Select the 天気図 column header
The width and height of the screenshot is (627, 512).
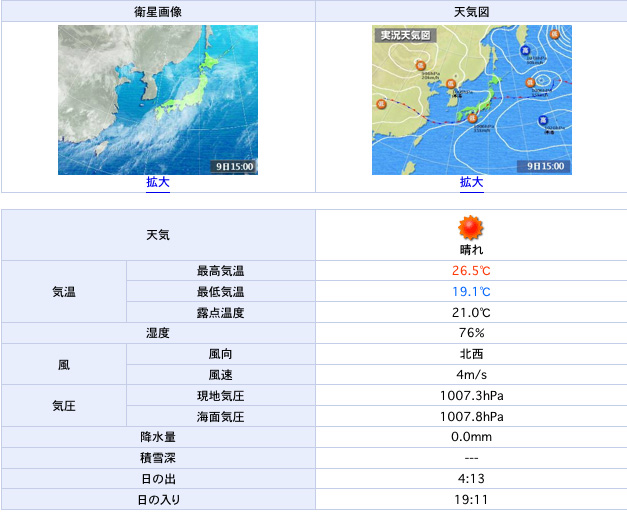click(471, 12)
